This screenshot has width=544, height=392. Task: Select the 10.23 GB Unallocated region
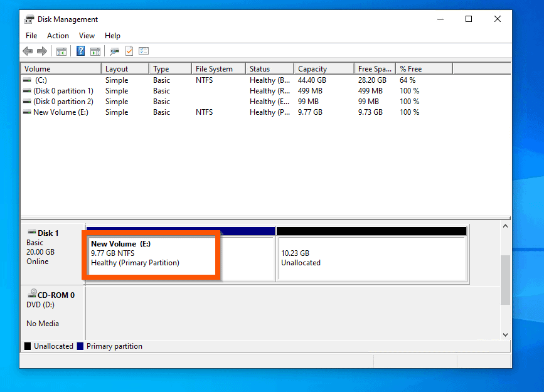[371, 258]
